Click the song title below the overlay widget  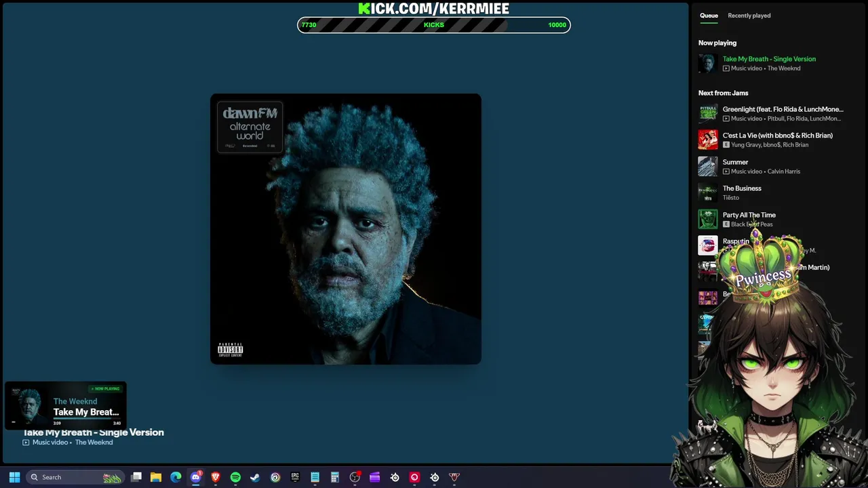click(94, 432)
